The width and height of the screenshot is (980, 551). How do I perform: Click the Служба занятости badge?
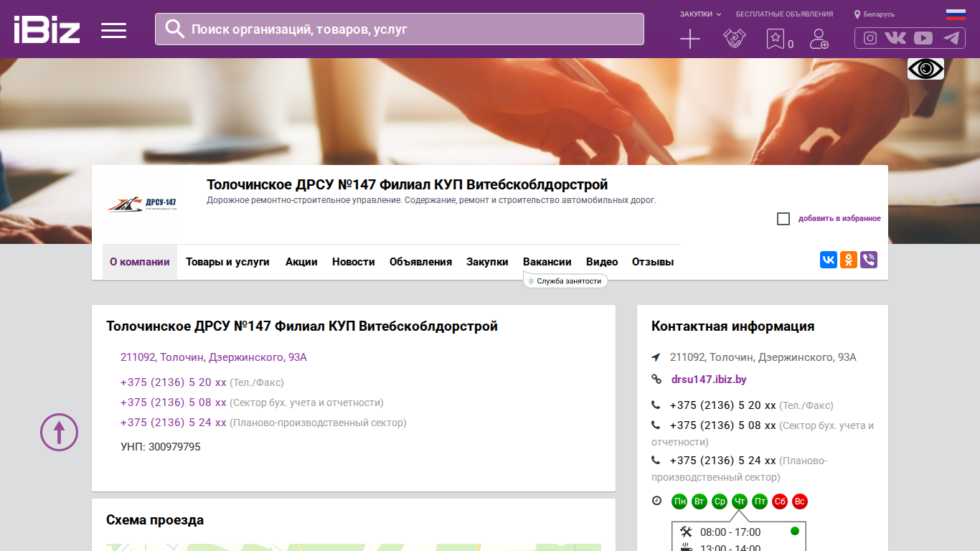(x=565, y=281)
